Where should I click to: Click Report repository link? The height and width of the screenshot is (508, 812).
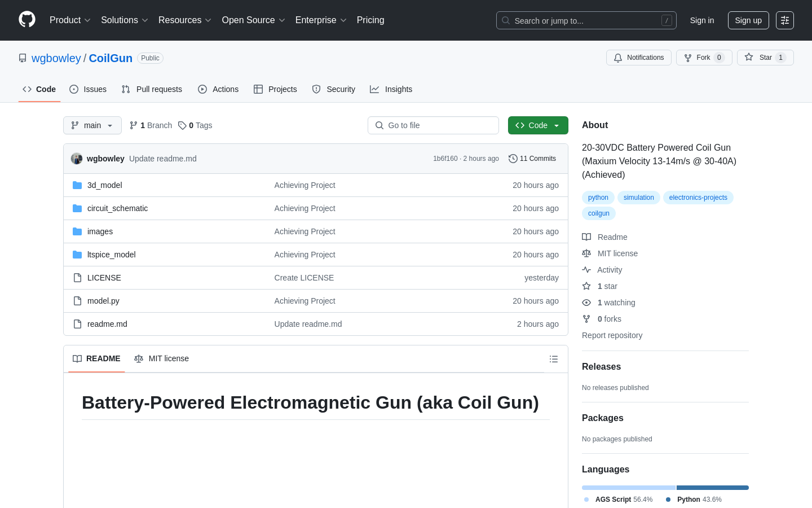click(612, 335)
